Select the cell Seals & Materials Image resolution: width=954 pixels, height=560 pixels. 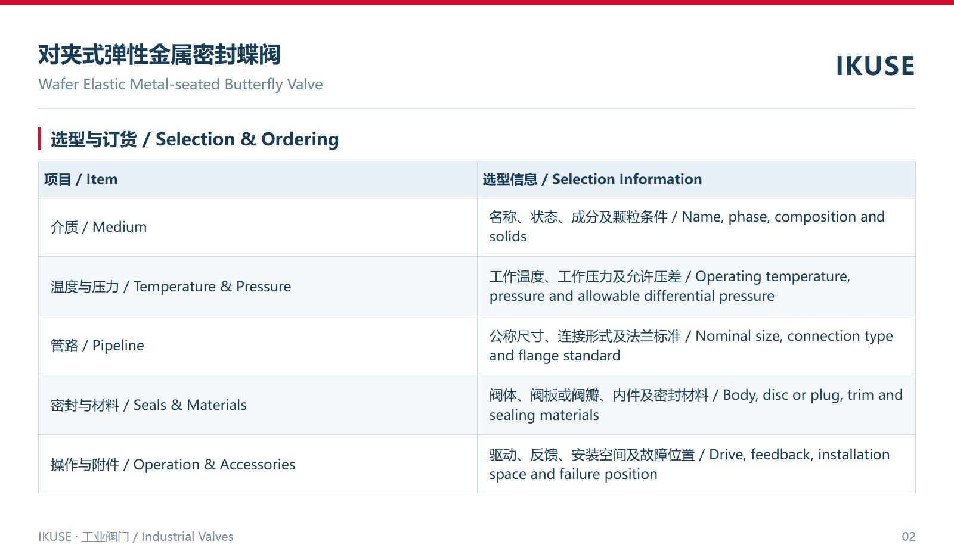(x=258, y=405)
